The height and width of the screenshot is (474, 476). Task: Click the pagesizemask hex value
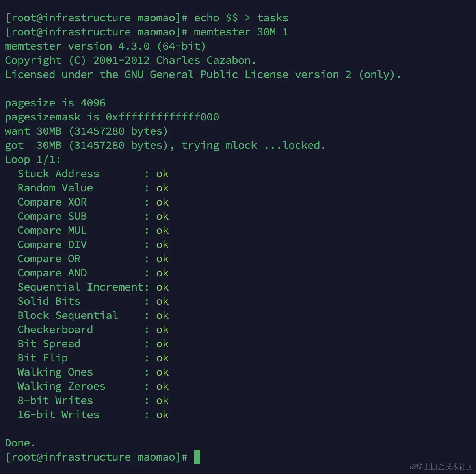click(162, 117)
